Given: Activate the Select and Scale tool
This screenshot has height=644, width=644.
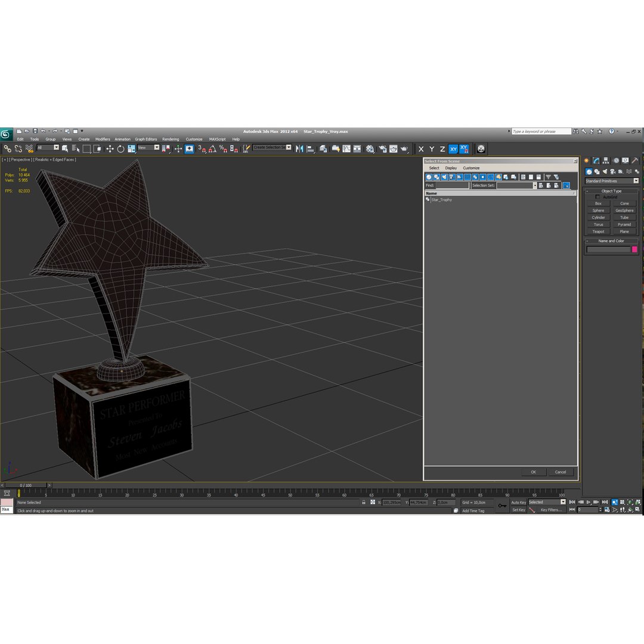Looking at the screenshot, I should point(131,148).
